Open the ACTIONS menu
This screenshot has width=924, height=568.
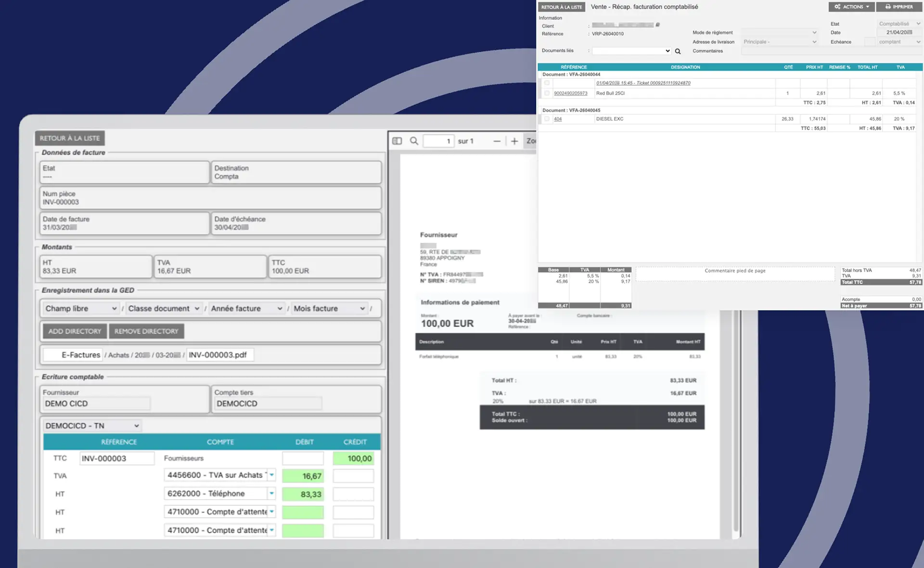(852, 7)
